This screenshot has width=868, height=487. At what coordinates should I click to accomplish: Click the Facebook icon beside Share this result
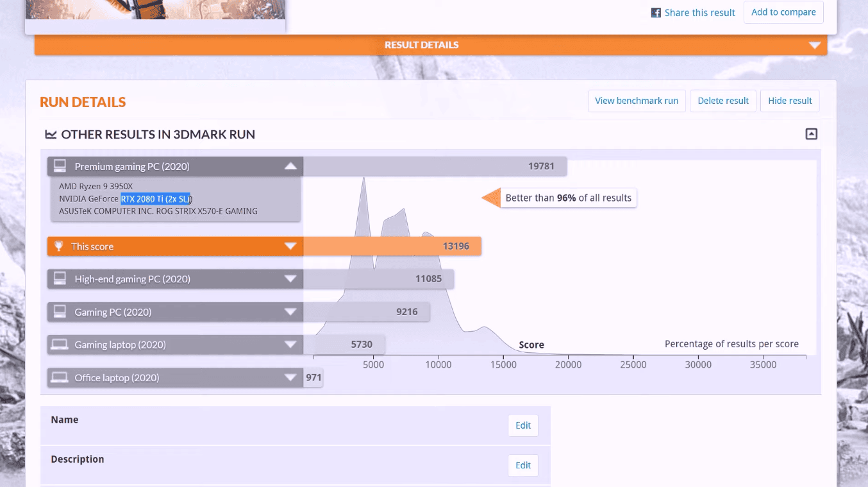tap(656, 13)
